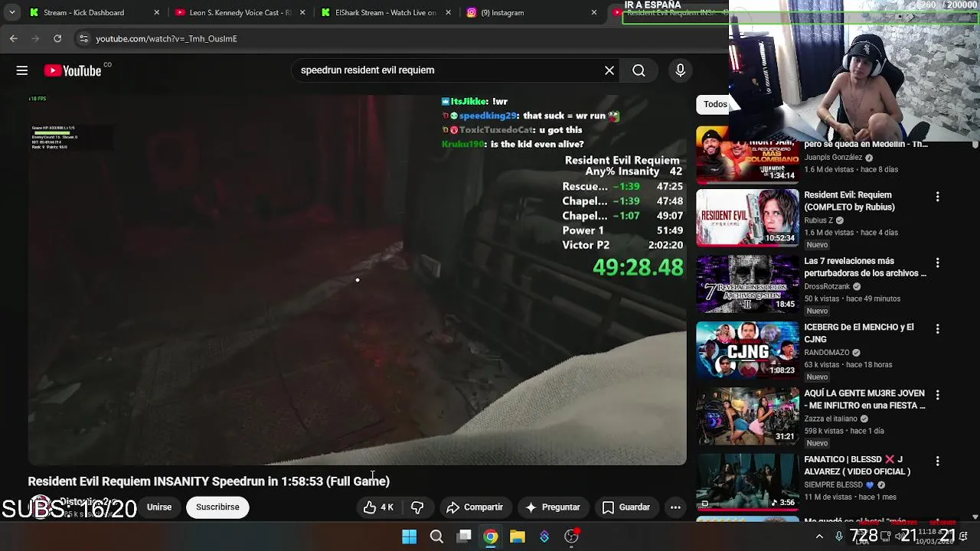Open Google Chrome from the taskbar
The width and height of the screenshot is (980, 551).
pos(491,536)
